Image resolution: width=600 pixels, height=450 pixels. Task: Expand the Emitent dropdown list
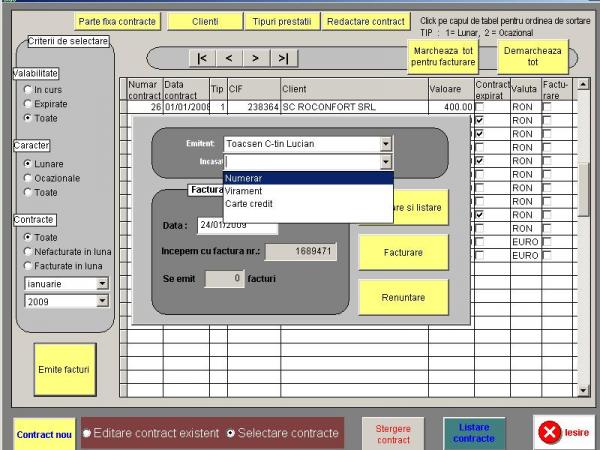click(x=385, y=144)
